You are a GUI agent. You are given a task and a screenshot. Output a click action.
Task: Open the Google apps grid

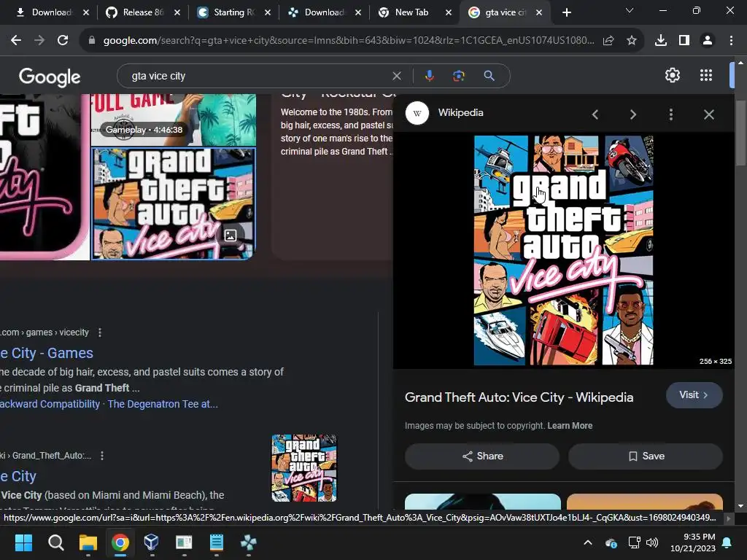(706, 75)
